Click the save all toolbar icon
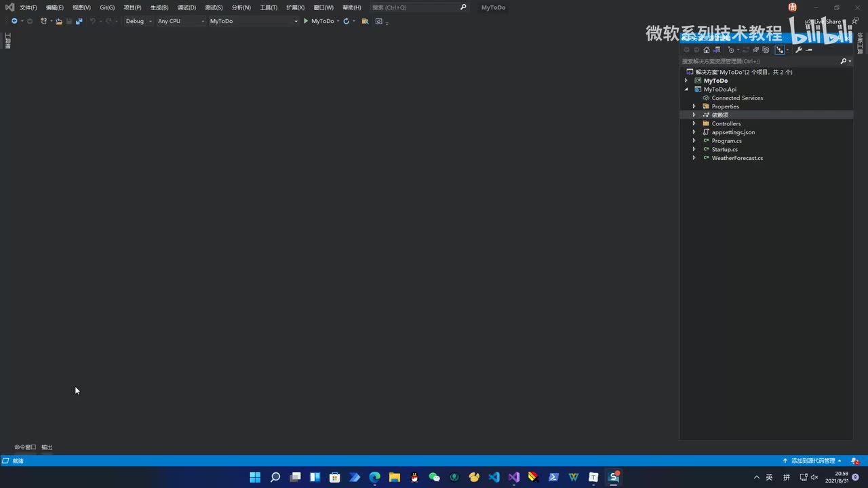This screenshot has height=488, width=868. [x=79, y=21]
